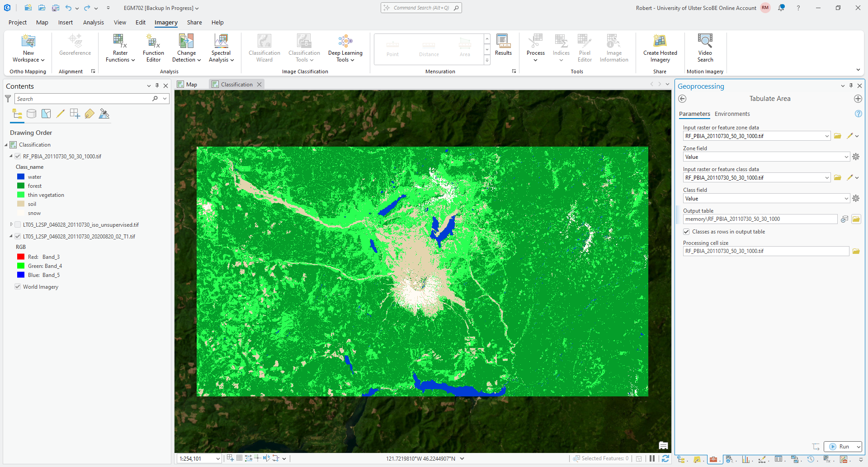
Task: Switch to the Environments tab
Action: point(732,114)
